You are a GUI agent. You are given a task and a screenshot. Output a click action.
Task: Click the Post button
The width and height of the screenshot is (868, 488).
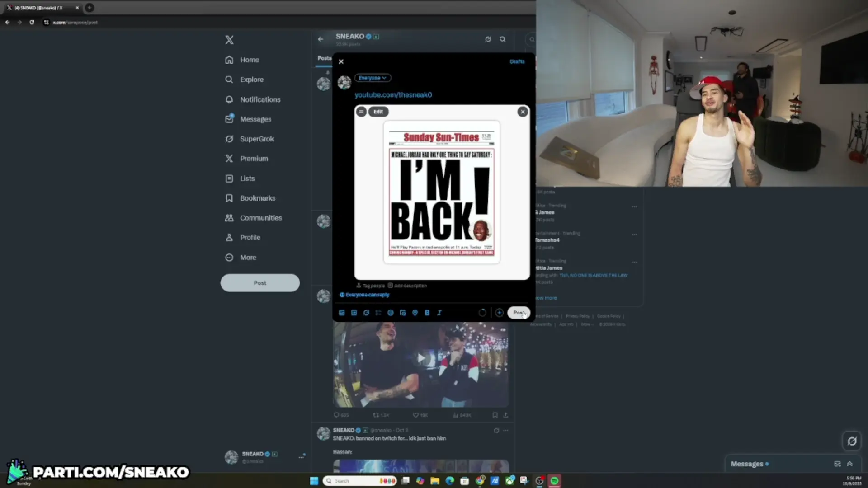pyautogui.click(x=519, y=313)
